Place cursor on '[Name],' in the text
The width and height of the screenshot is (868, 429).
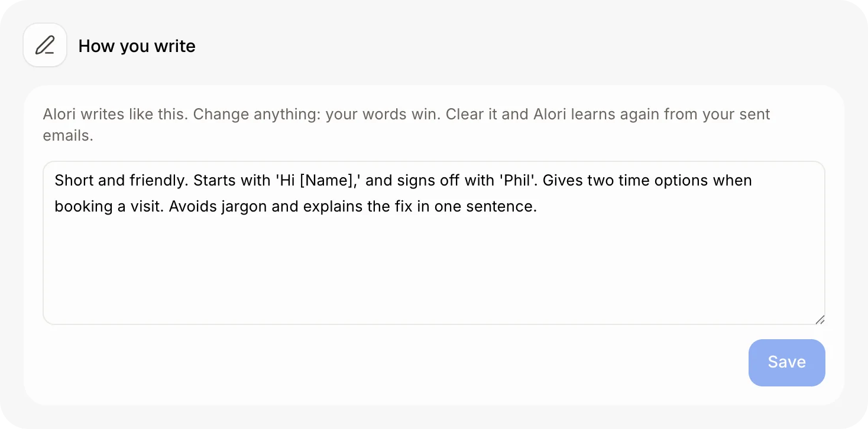(331, 180)
